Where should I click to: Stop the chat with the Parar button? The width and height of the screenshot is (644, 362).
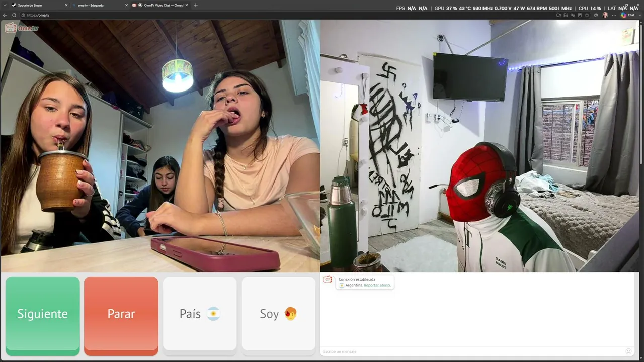121,316
